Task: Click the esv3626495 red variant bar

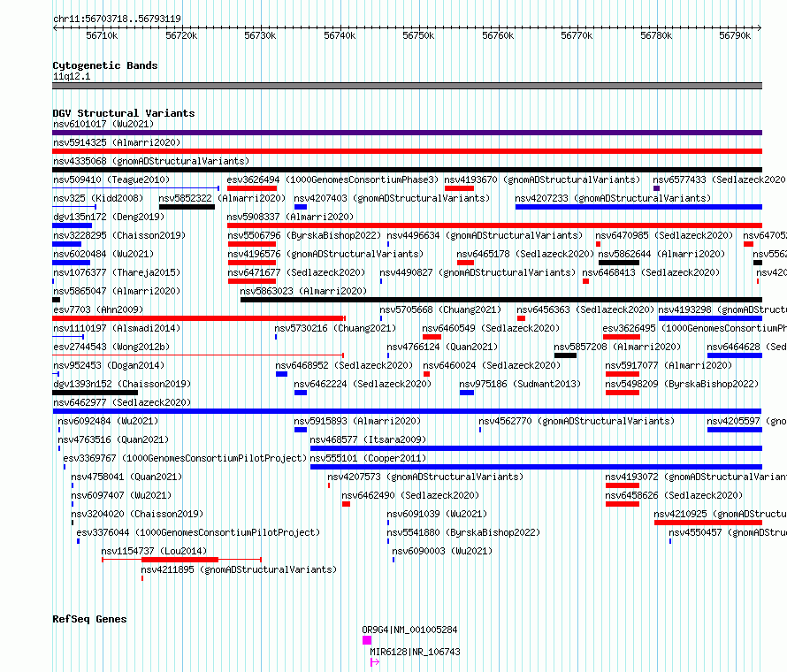Action: point(622,337)
